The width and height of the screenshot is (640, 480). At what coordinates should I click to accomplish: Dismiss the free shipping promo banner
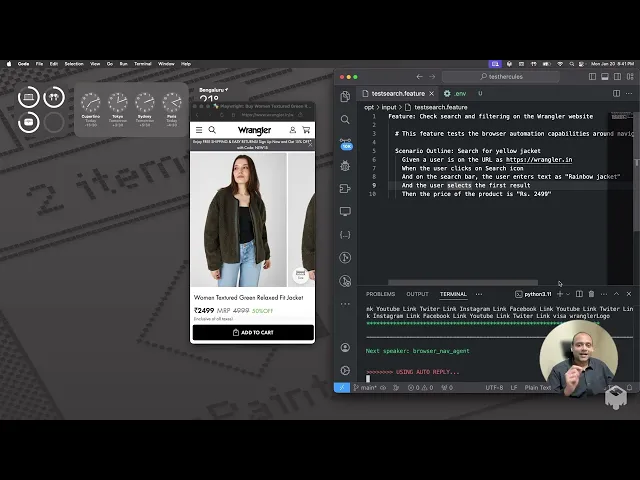(x=310, y=144)
